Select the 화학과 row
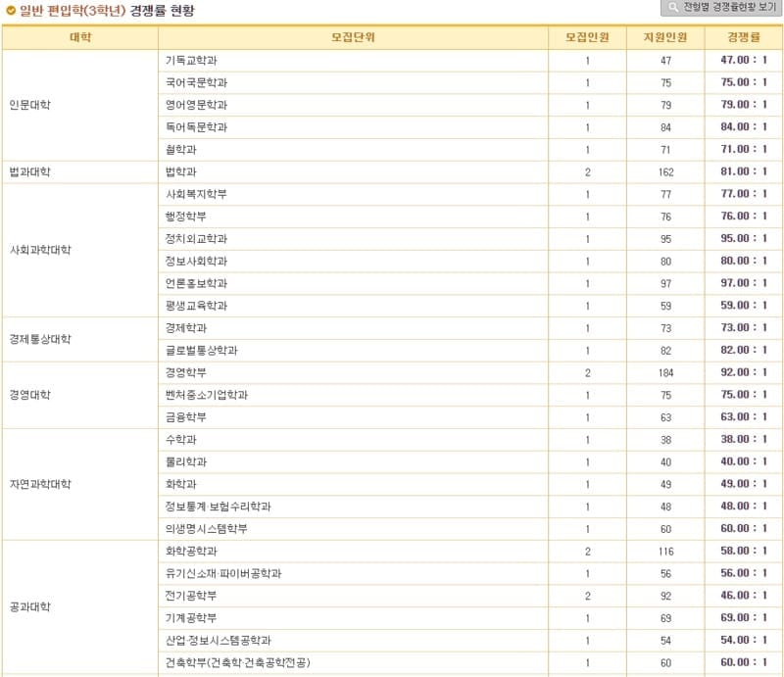The width and height of the screenshot is (784, 677). 470,485
